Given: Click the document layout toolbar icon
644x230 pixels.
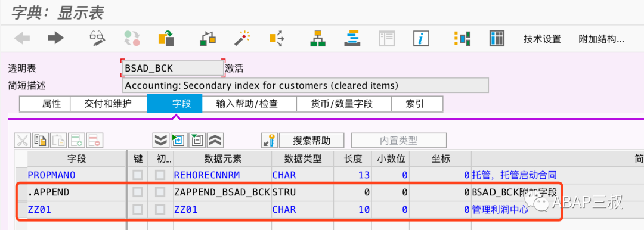Looking at the screenshot, I should click(x=386, y=39).
